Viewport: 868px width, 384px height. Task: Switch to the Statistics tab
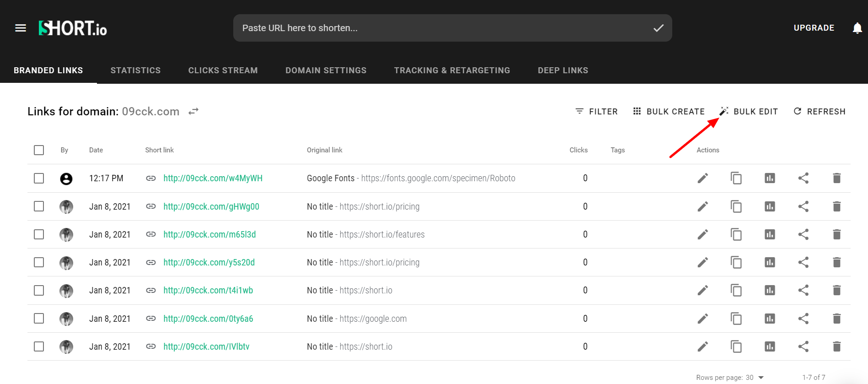pyautogui.click(x=135, y=70)
